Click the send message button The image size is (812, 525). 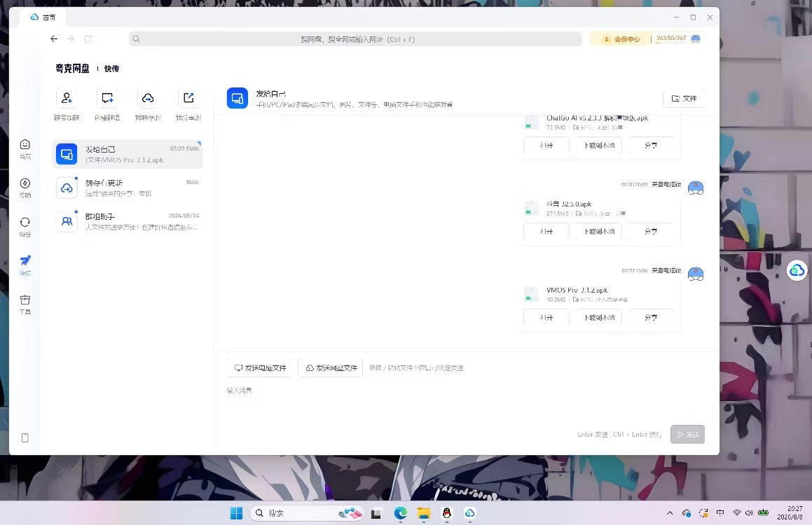687,435
